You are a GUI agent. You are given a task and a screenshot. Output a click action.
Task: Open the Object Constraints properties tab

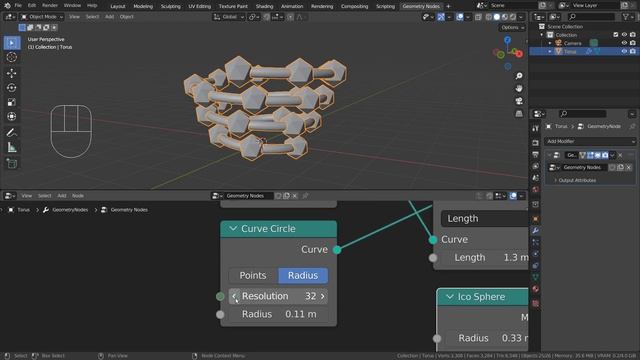coord(536,265)
